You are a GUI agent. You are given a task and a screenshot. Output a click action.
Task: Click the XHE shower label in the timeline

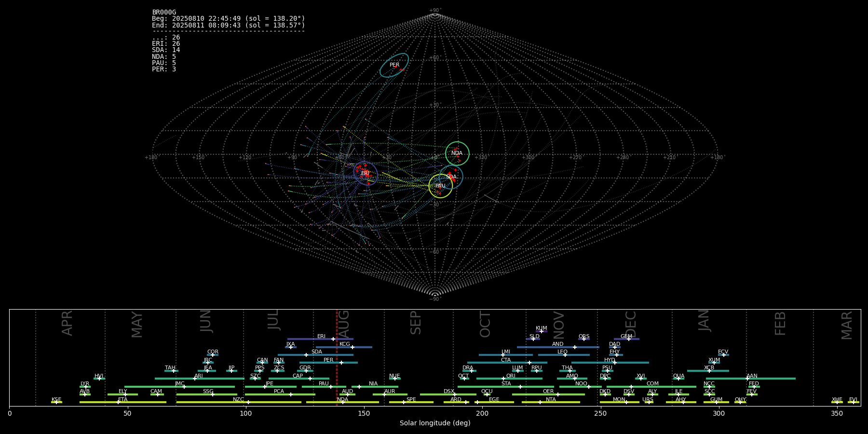click(837, 400)
